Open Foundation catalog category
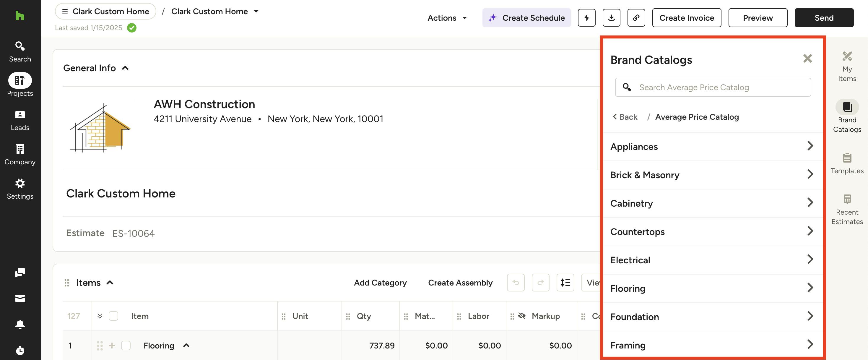 [x=712, y=317]
